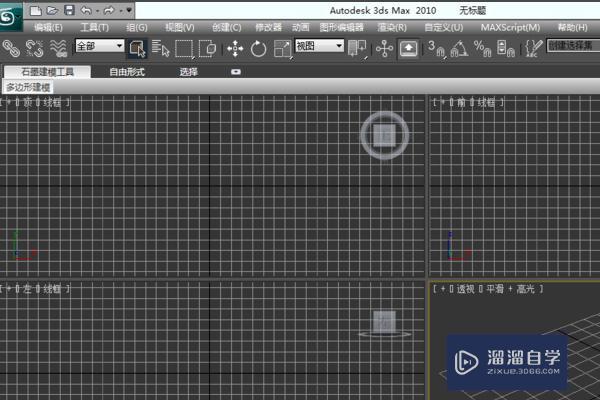Switch to the 石墨建模工具 ribbon tab
The image size is (600, 400).
[x=47, y=72]
